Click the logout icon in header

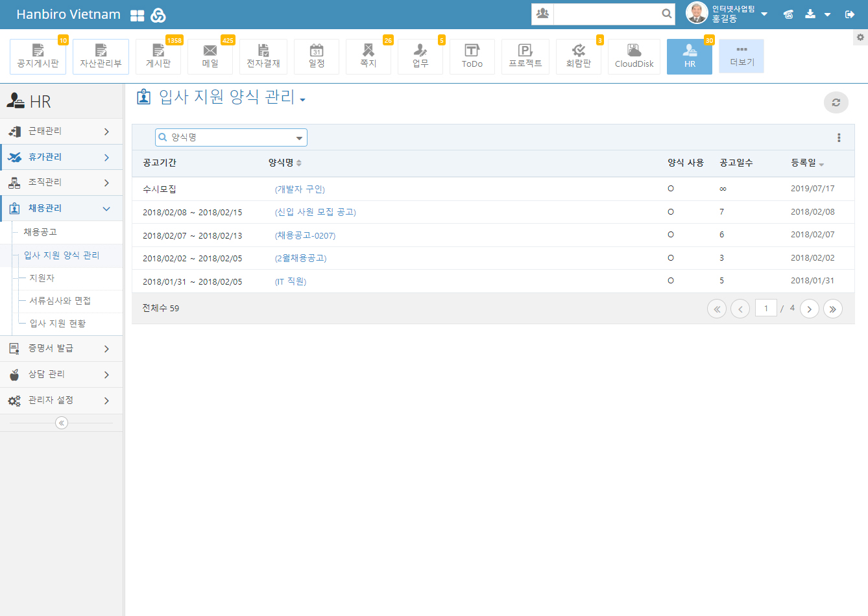point(850,14)
